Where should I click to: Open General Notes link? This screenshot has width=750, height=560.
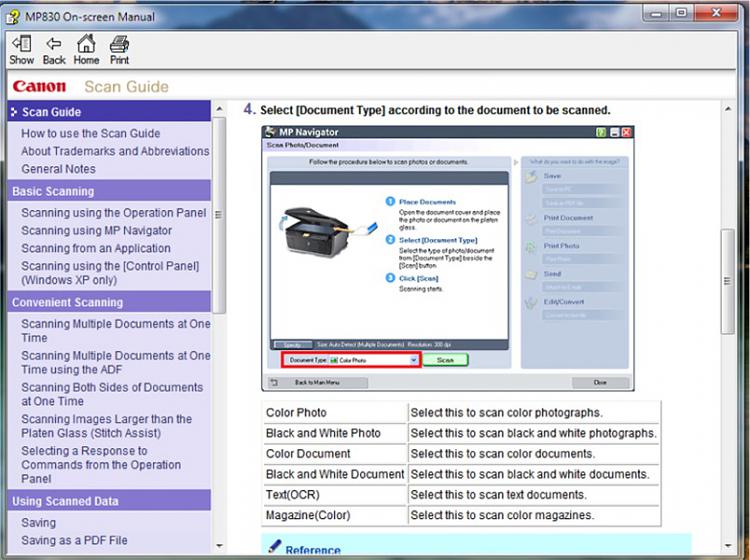(58, 169)
